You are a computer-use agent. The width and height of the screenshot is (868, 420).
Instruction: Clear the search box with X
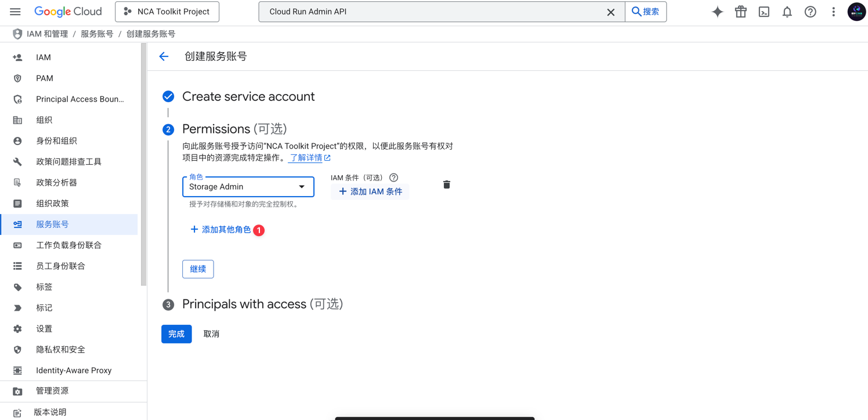[x=610, y=12]
